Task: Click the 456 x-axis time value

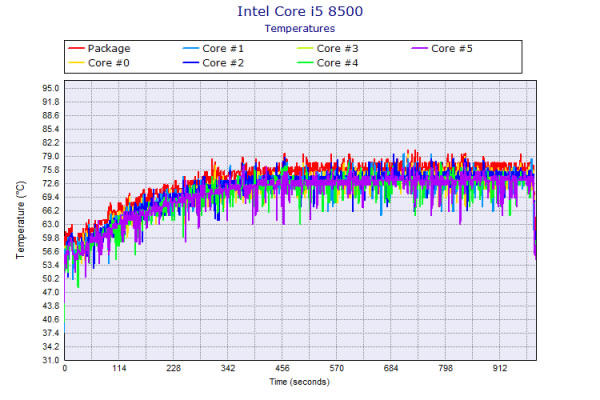Action: coord(282,368)
